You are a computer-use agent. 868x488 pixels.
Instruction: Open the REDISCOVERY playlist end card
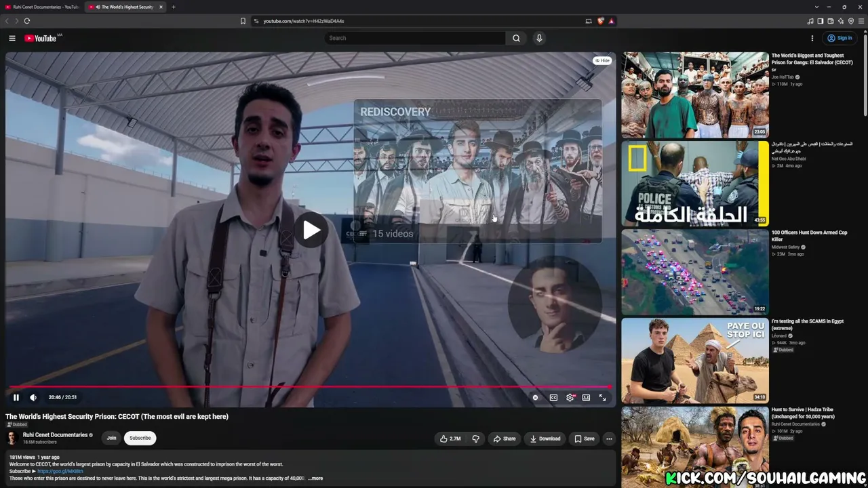point(477,171)
